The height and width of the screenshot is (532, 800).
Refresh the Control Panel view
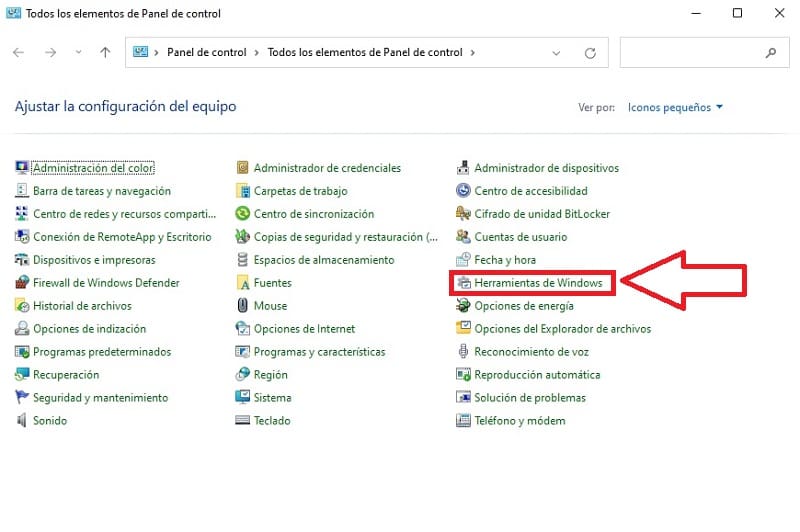pyautogui.click(x=590, y=53)
